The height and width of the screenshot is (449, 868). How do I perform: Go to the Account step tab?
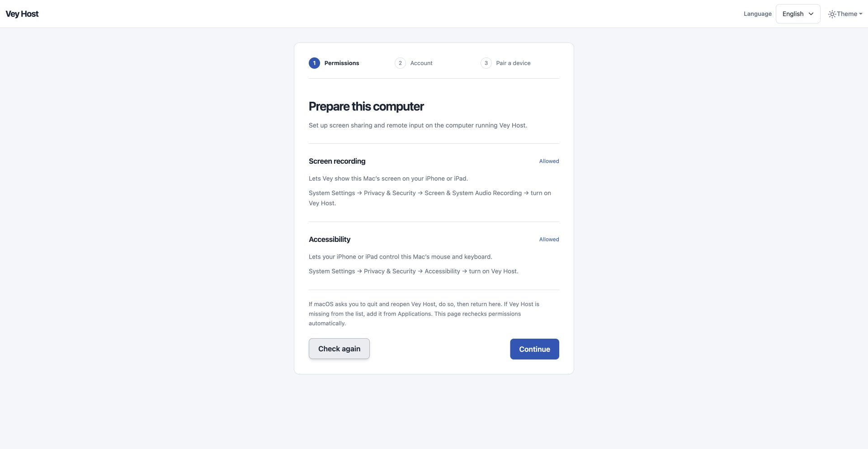point(414,63)
